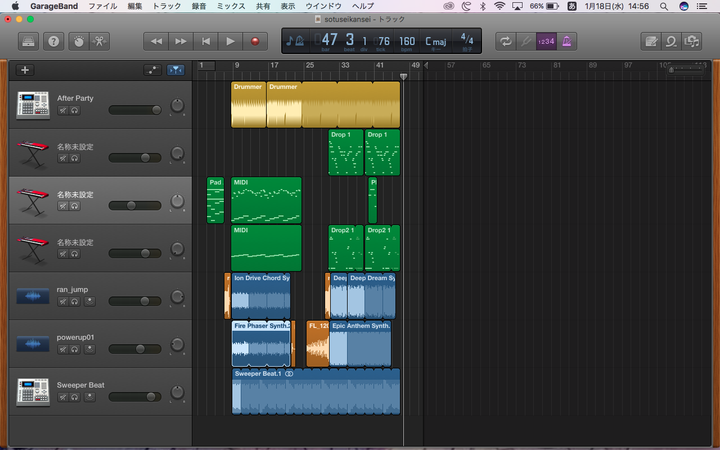Click the After Party drum machine icon

click(32, 104)
